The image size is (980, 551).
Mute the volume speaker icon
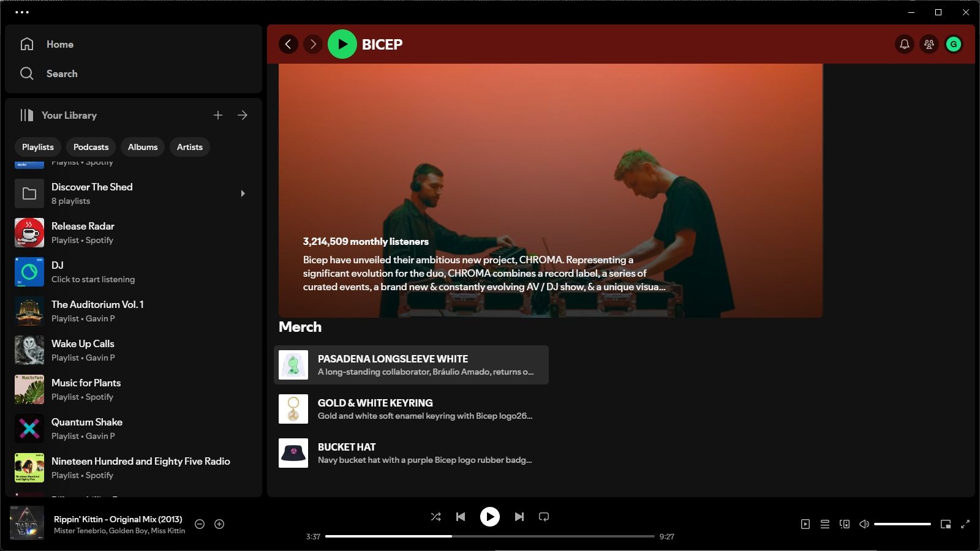point(864,524)
